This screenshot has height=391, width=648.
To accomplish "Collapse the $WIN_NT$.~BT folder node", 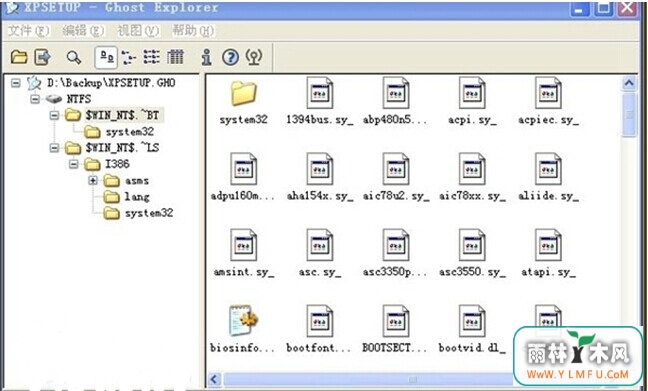I will click(55, 115).
